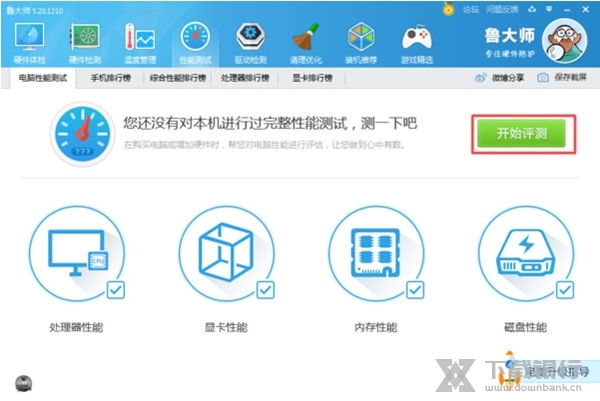The image size is (600, 401).
Task: Click the 内存性能 memory chip icon
Action: (x=376, y=253)
